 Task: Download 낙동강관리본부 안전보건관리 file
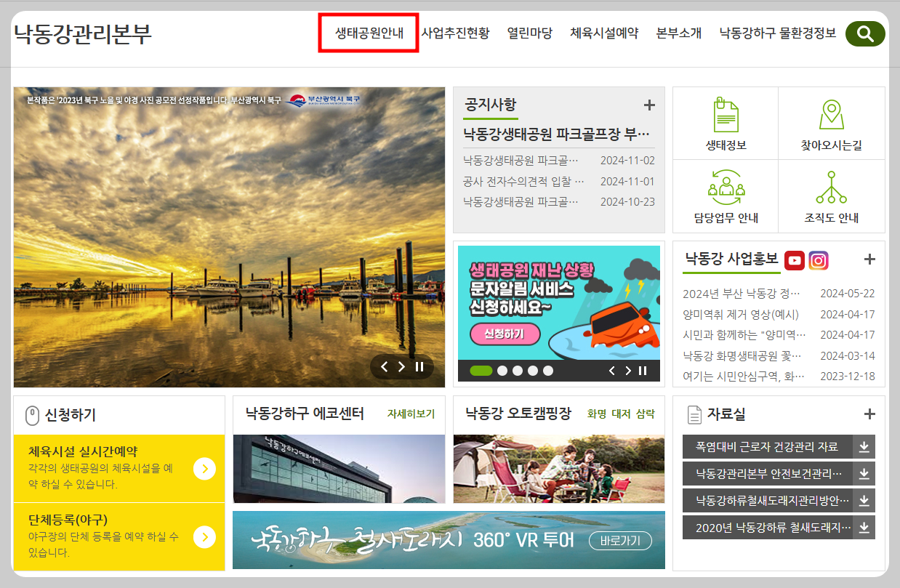(864, 474)
